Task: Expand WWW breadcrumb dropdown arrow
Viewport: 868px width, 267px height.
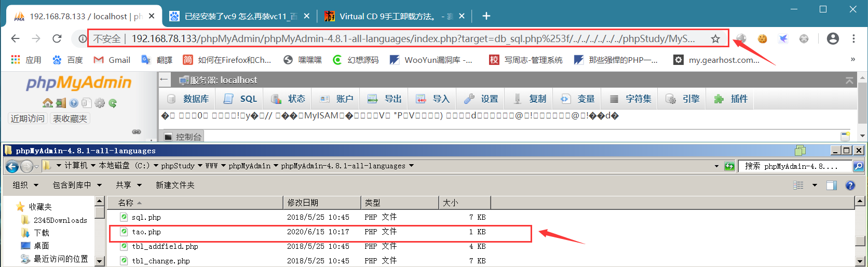Action: click(x=223, y=166)
